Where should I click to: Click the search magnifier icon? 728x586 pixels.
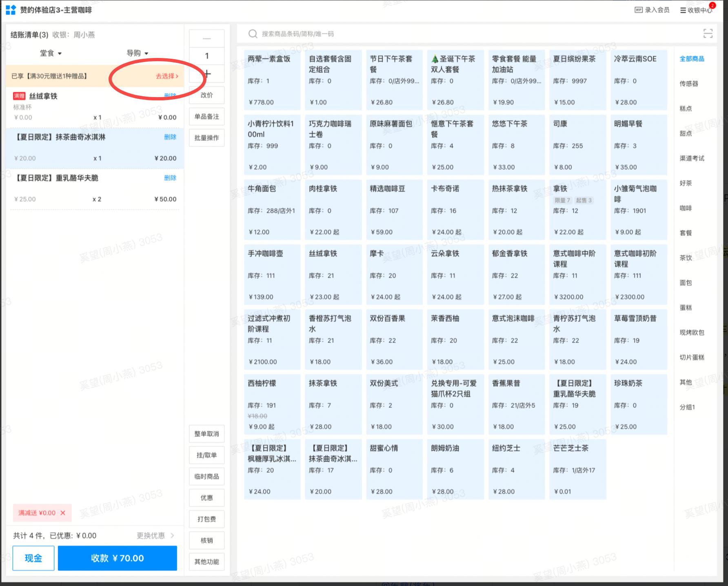pyautogui.click(x=253, y=34)
